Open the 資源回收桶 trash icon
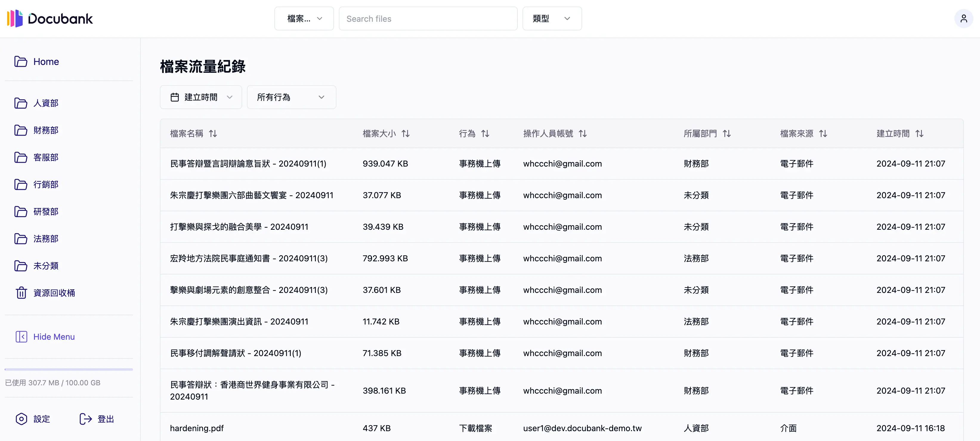 21,292
